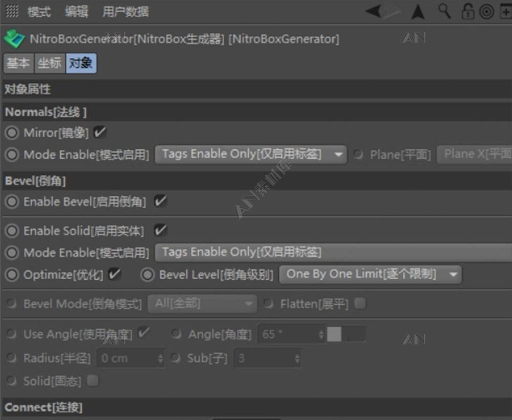Click animation dot next to Mirror[镜像]

click(12, 133)
